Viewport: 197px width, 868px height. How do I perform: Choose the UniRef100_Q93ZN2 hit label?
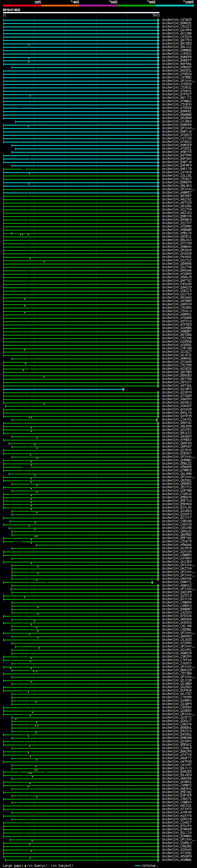pos(177,206)
